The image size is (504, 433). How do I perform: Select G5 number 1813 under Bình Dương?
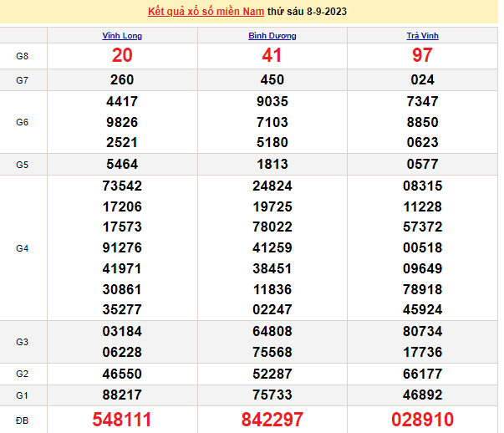tap(272, 165)
